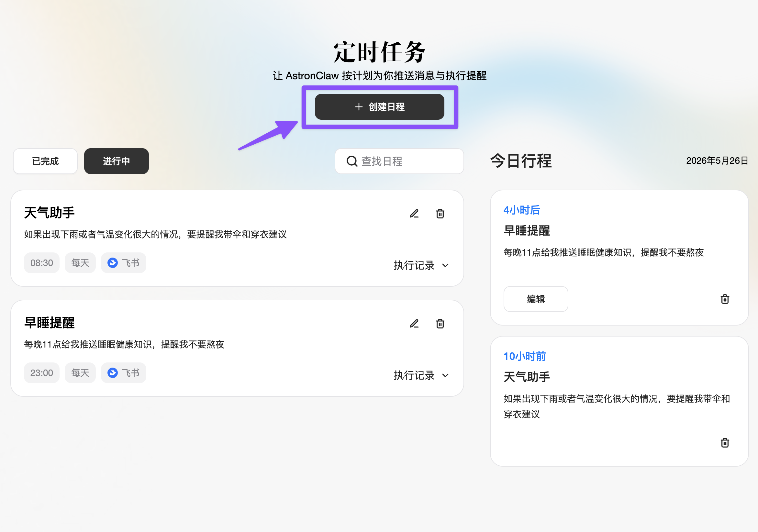Edit the 天气助手 task with pencil icon

tap(414, 214)
